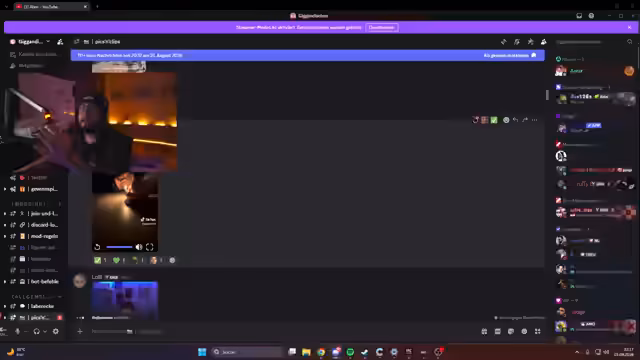Viewport: 640px width, 360px height.
Task: Toggle the green heart reaction
Action: pos(119,260)
